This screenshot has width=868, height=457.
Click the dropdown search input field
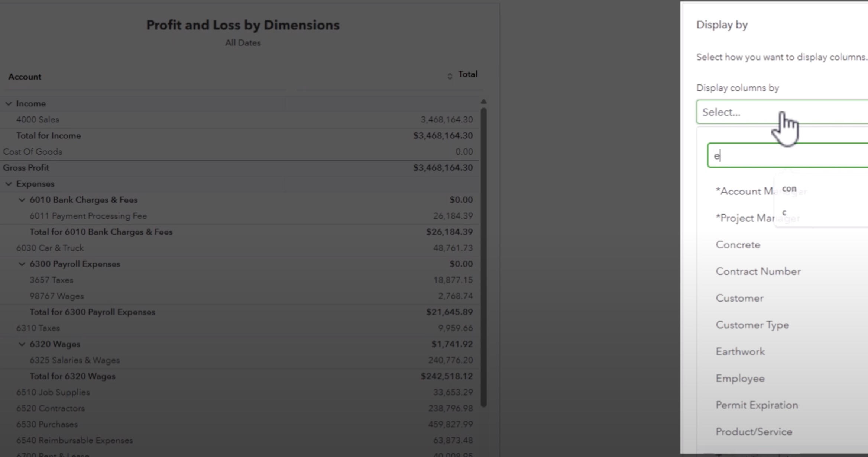[788, 155]
